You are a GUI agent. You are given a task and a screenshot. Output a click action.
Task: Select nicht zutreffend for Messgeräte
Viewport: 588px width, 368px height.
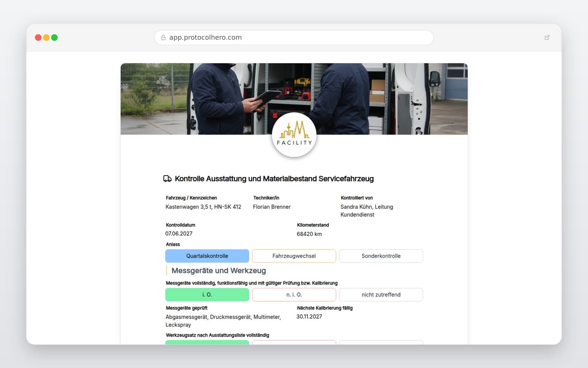click(381, 295)
